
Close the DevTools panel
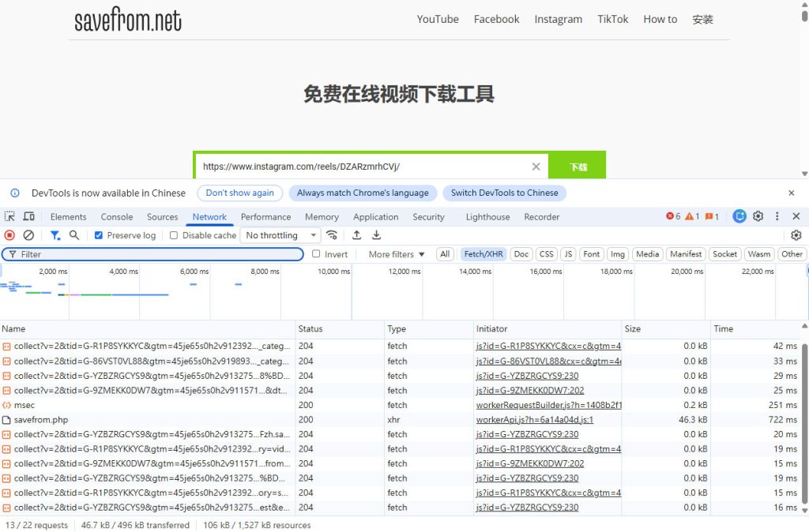796,216
